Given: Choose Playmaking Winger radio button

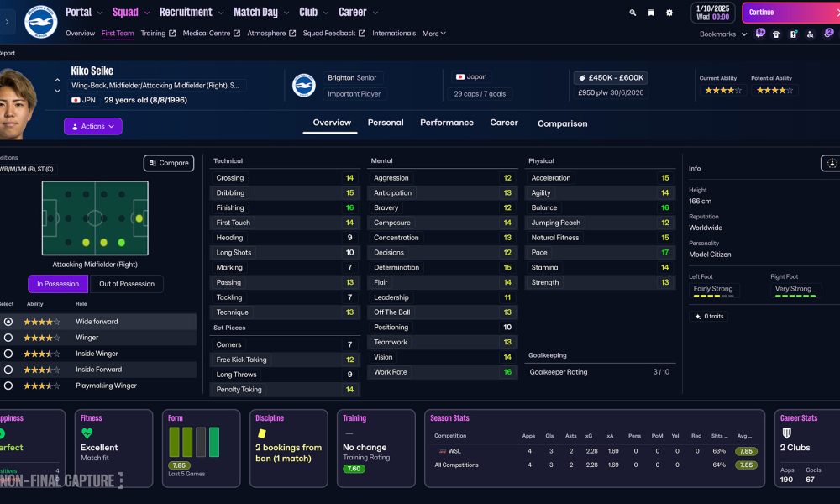Looking at the screenshot, I should 8,386.
